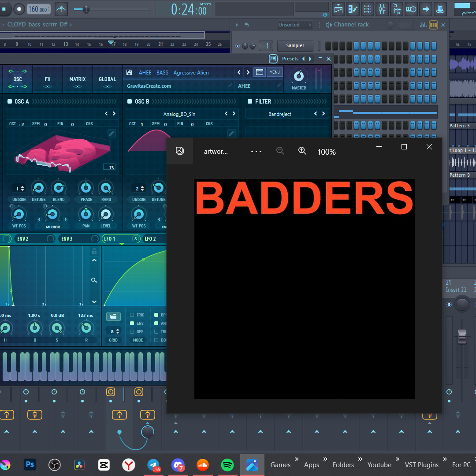Screen dimensions: 476x476
Task: Select the Sampler channel button
Action: point(295,45)
